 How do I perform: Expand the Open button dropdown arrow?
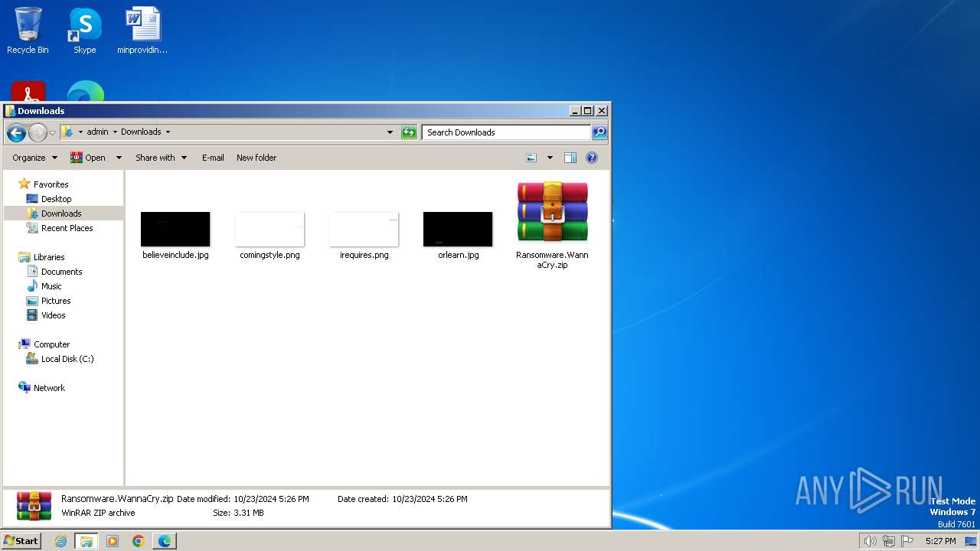119,158
